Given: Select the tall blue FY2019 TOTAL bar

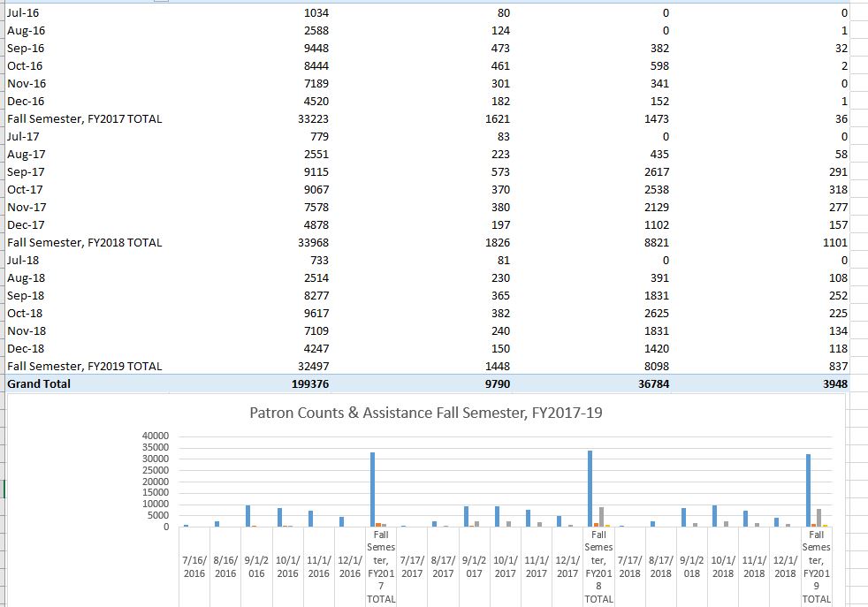Looking at the screenshot, I should click(x=808, y=490).
